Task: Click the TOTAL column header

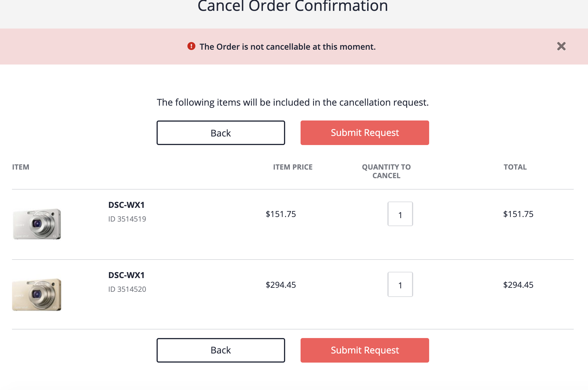Action: click(515, 167)
